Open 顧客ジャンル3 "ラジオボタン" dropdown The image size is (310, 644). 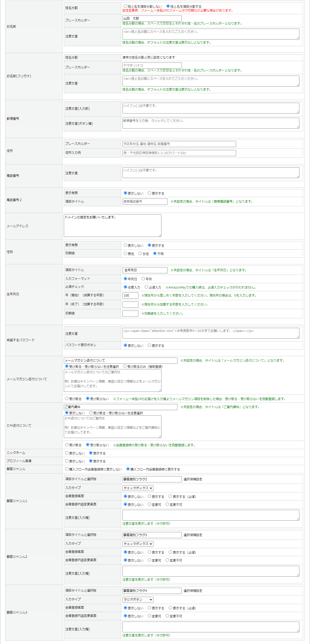point(138,599)
